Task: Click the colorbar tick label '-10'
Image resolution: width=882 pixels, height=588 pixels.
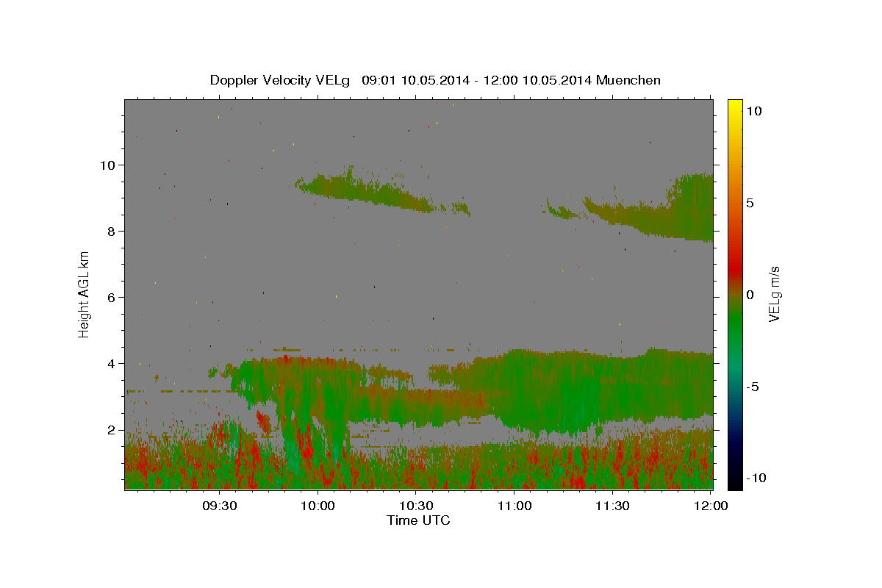Action: [756, 478]
